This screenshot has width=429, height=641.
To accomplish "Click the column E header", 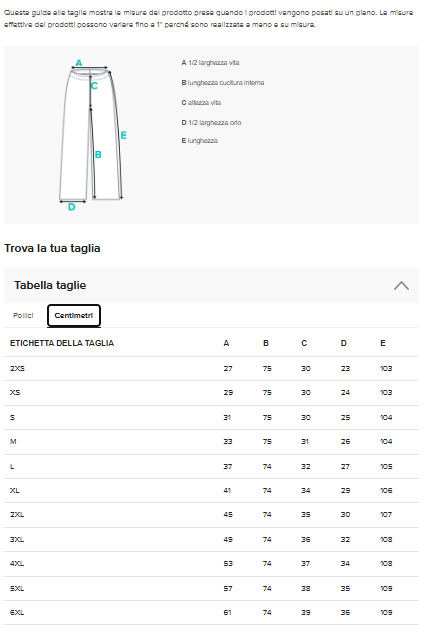I will (x=383, y=343).
